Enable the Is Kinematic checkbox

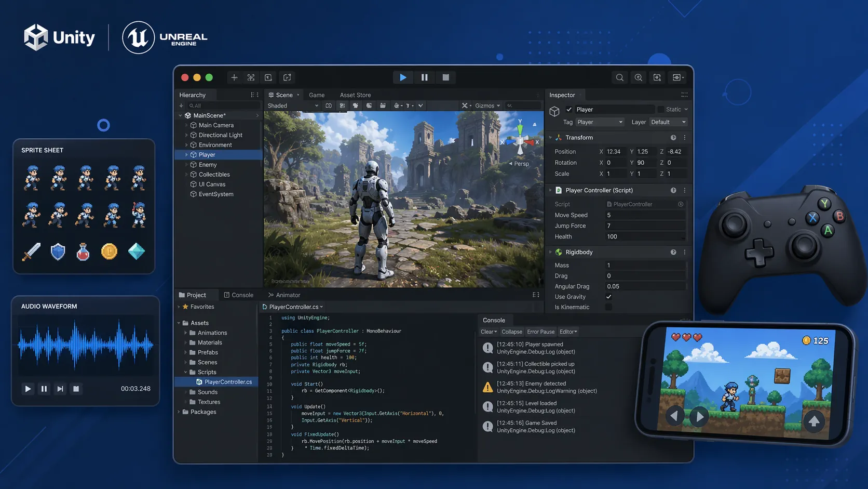[608, 307]
